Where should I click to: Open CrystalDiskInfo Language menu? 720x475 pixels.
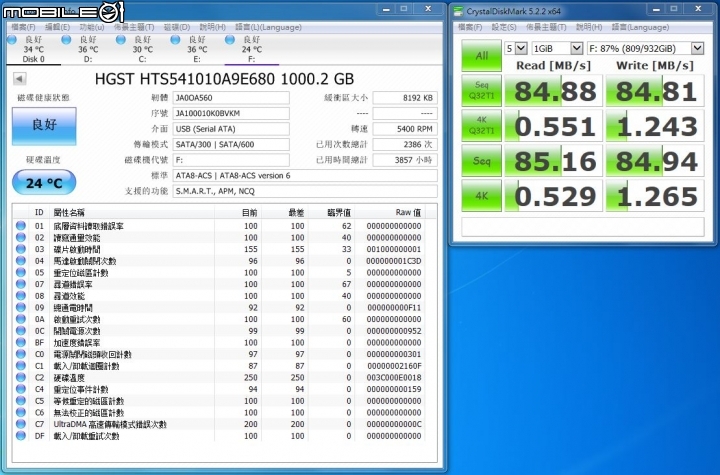(268, 27)
